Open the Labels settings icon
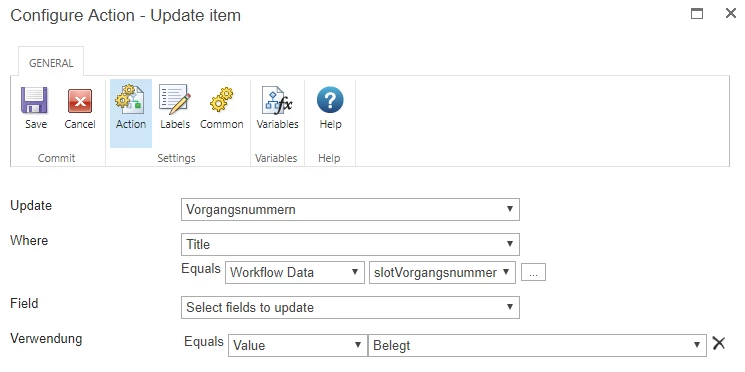The height and width of the screenshot is (372, 745). click(174, 99)
